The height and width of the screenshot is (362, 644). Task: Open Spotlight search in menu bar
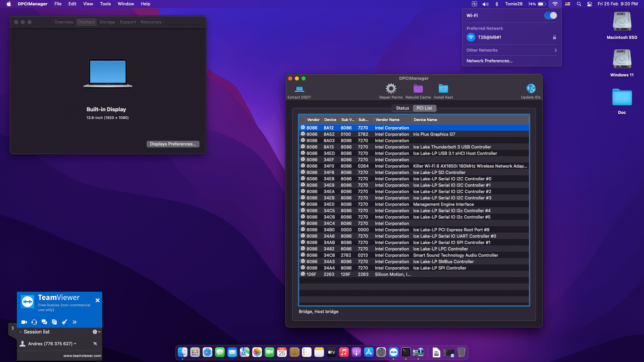tap(579, 4)
